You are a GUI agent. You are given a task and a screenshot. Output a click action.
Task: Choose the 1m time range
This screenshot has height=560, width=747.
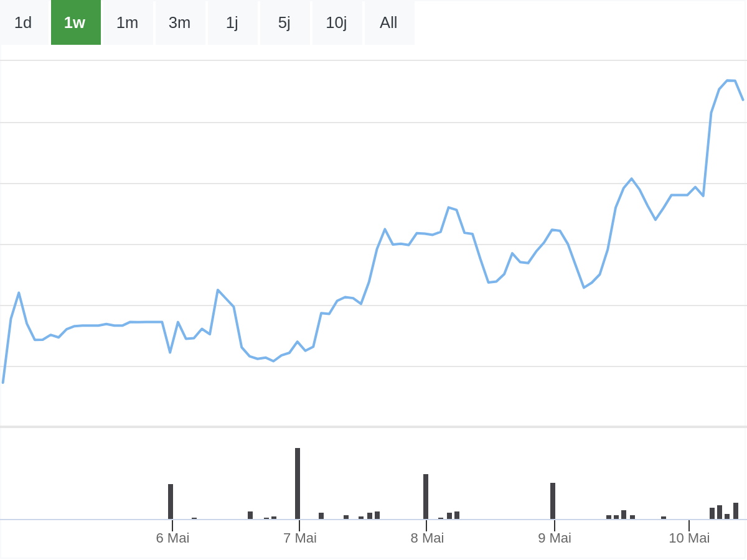[x=127, y=22]
